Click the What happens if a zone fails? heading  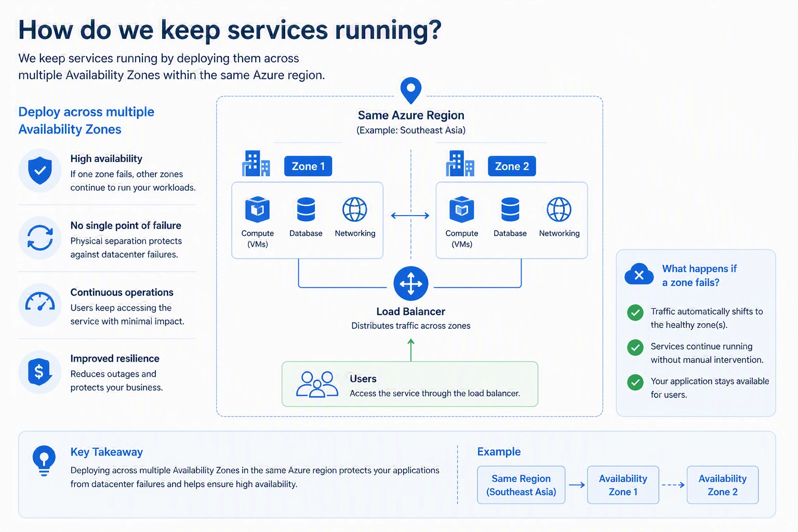pos(699,275)
